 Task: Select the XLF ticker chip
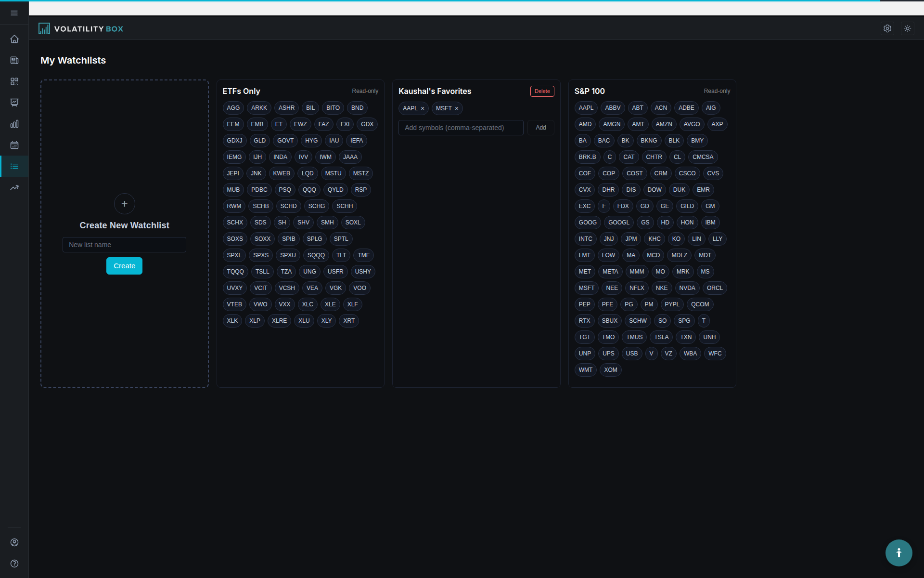[x=352, y=304]
